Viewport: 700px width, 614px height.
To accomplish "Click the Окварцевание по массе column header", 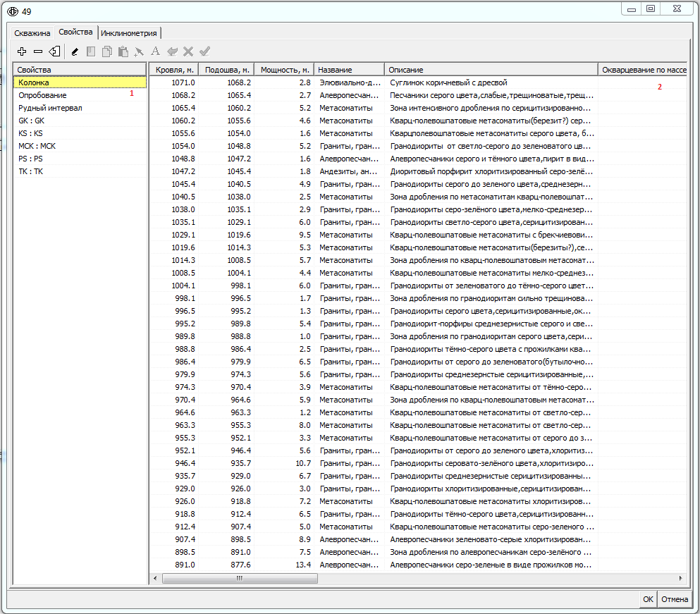I will (642, 70).
